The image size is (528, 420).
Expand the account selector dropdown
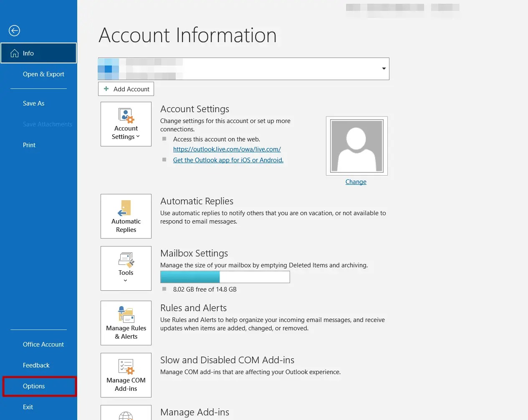click(383, 69)
